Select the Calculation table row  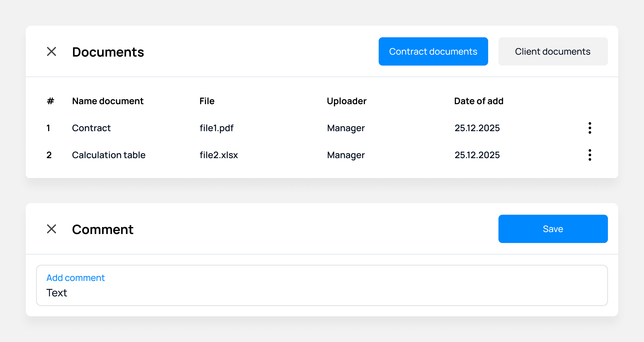(109, 155)
